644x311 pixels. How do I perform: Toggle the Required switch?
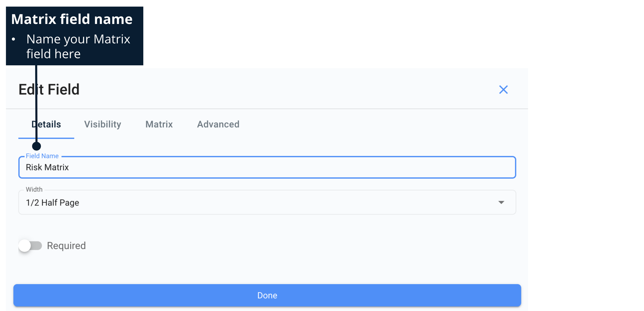pyautogui.click(x=30, y=246)
